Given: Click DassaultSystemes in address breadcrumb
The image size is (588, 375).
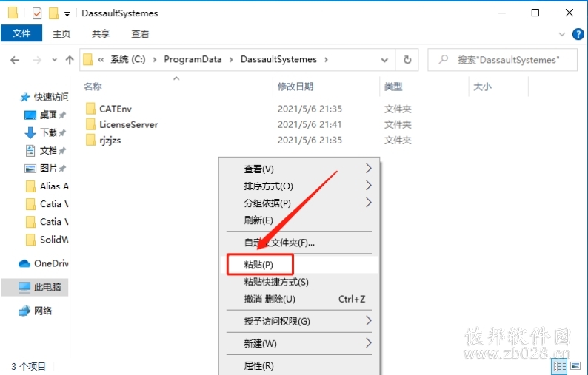Looking at the screenshot, I should (x=278, y=60).
